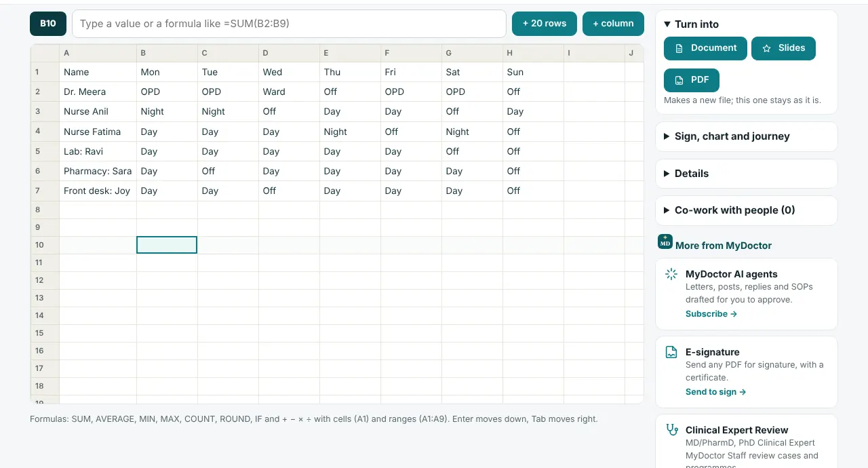This screenshot has width=868, height=468.
Task: Select Nurse Anil's Sunday Day cell
Action: (x=533, y=111)
